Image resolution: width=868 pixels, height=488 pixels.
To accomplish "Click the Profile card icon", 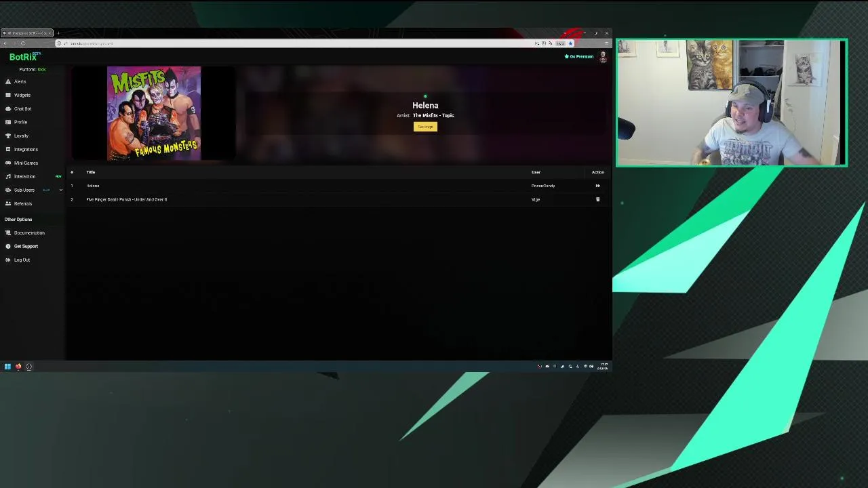I will pyautogui.click(x=8, y=122).
